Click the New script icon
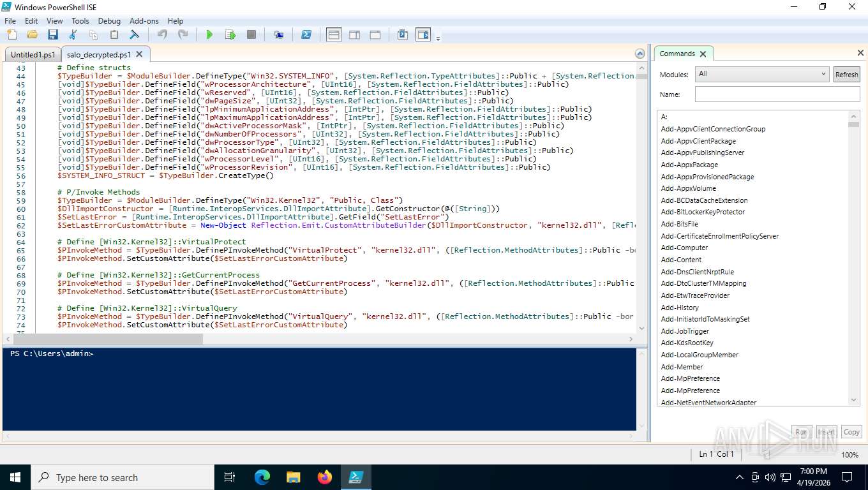This screenshot has height=490, width=868. [x=11, y=34]
